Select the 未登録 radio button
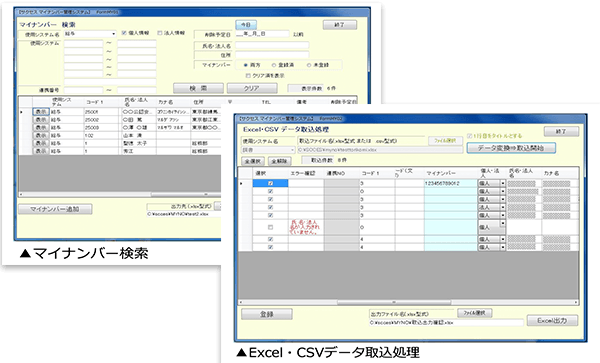Image resolution: width=600 pixels, height=363 pixels. tap(309, 65)
